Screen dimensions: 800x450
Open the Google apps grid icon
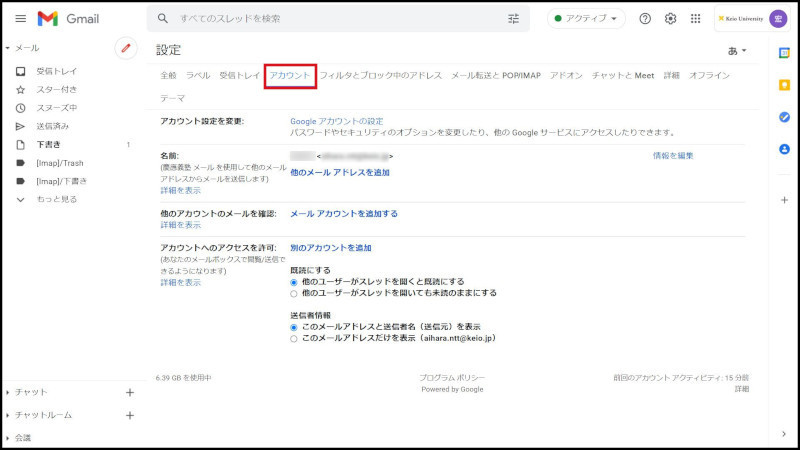point(696,19)
